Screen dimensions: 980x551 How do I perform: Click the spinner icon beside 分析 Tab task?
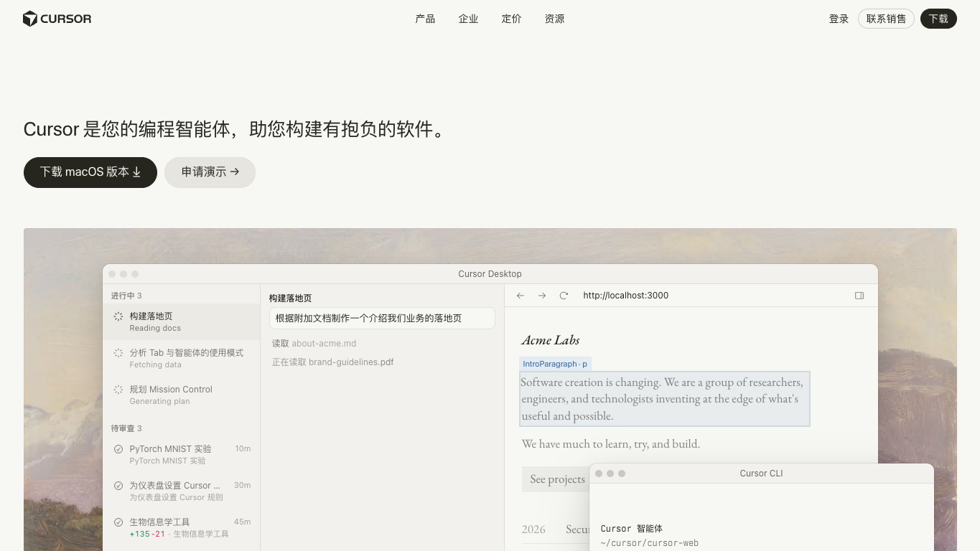[118, 353]
